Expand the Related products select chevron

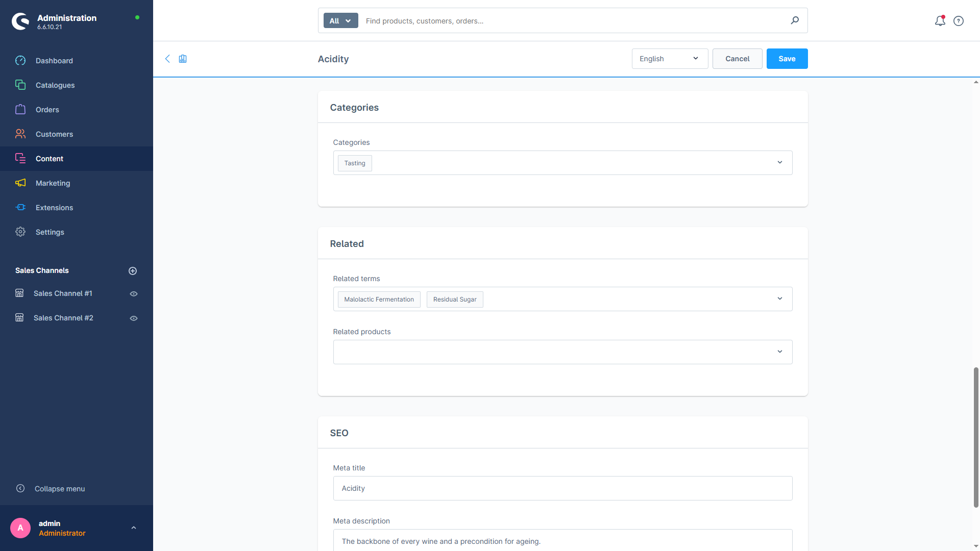point(780,352)
